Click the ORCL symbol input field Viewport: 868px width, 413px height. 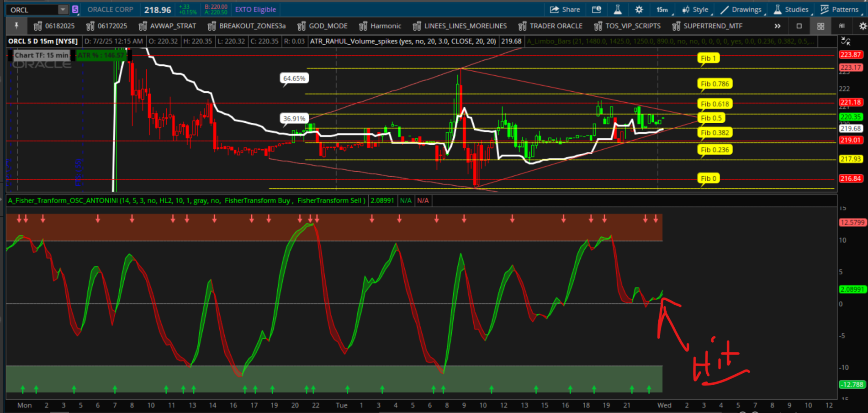click(x=33, y=10)
